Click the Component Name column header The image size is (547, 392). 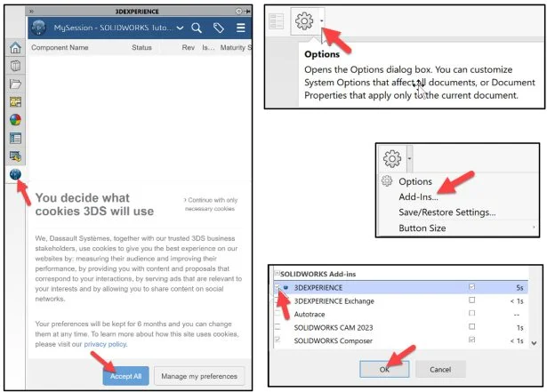(x=60, y=47)
